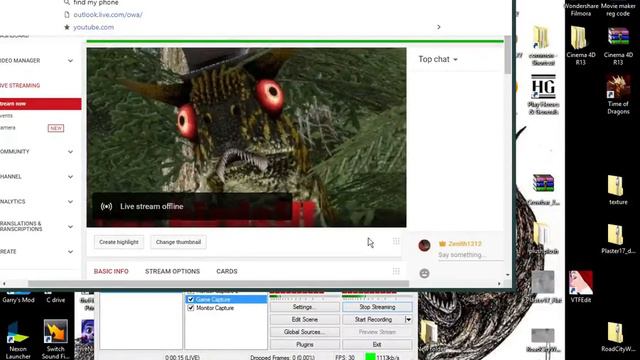
Task: Click the emoji smiley icon in chat
Action: [x=424, y=273]
